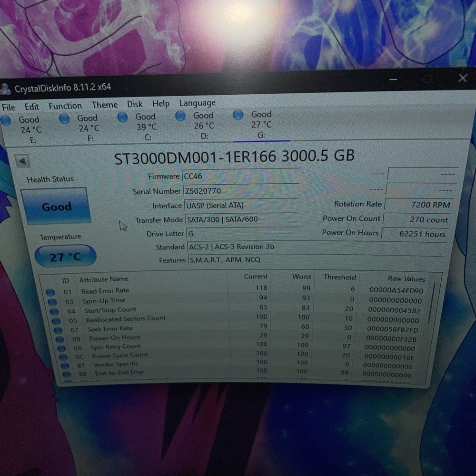Image resolution: width=476 pixels, height=476 pixels.
Task: Click the Attribute Name column header
Action: [x=104, y=279]
